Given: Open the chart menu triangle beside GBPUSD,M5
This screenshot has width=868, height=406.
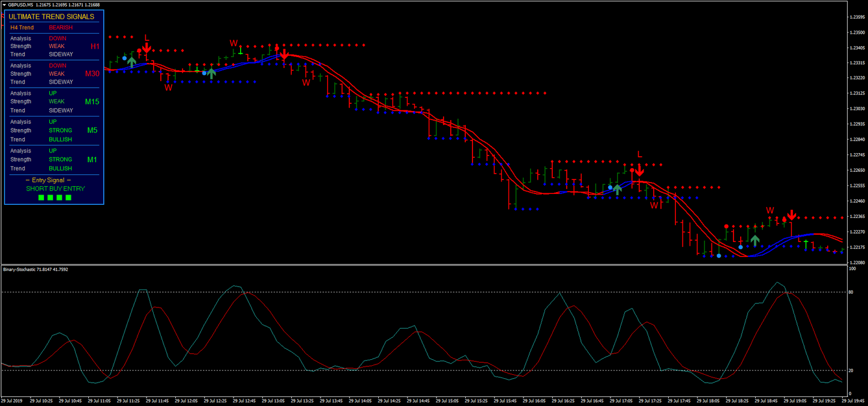Looking at the screenshot, I should coord(4,4).
